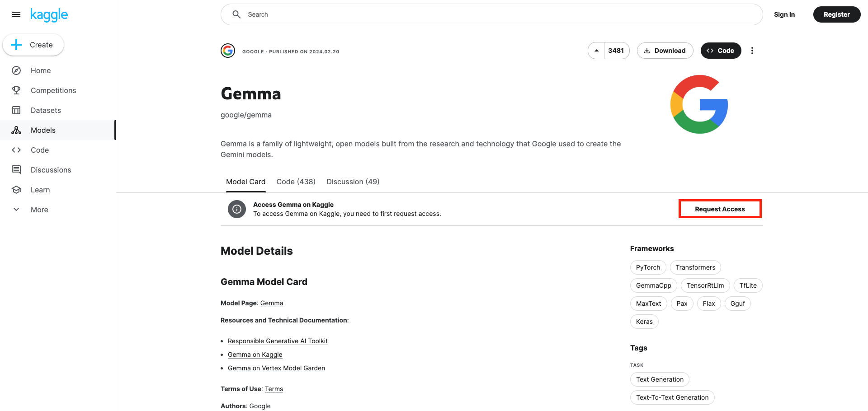Upvote the Gemma model

(x=596, y=51)
